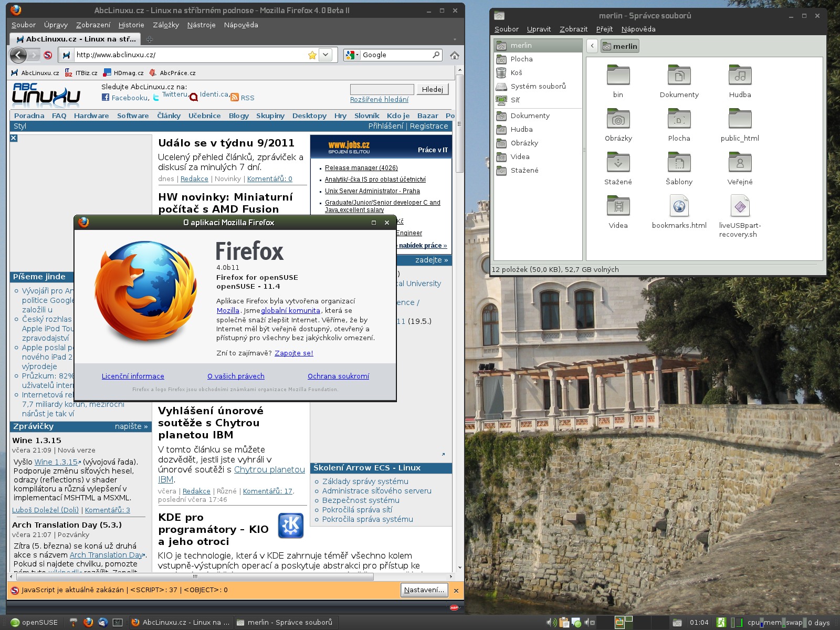Open the Přejít menu in file manager
The image size is (840, 630).
coord(604,29)
